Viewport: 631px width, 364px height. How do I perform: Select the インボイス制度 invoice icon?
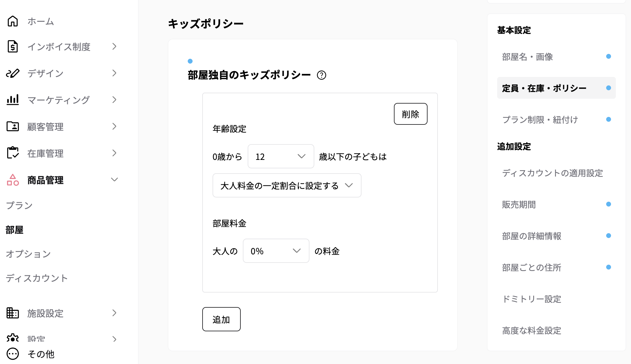point(12,47)
